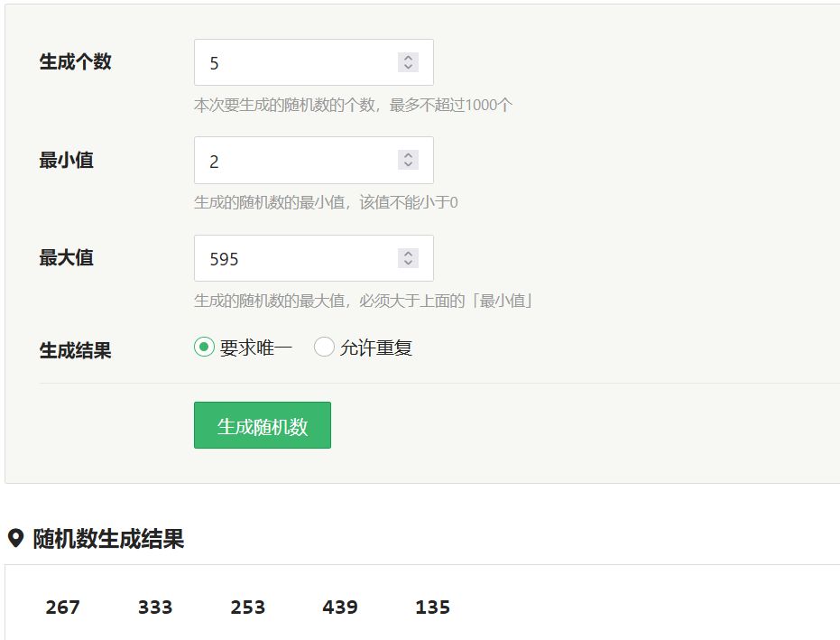Image resolution: width=840 pixels, height=640 pixels.
Task: Click the 生成随机数 green button
Action: tap(263, 425)
